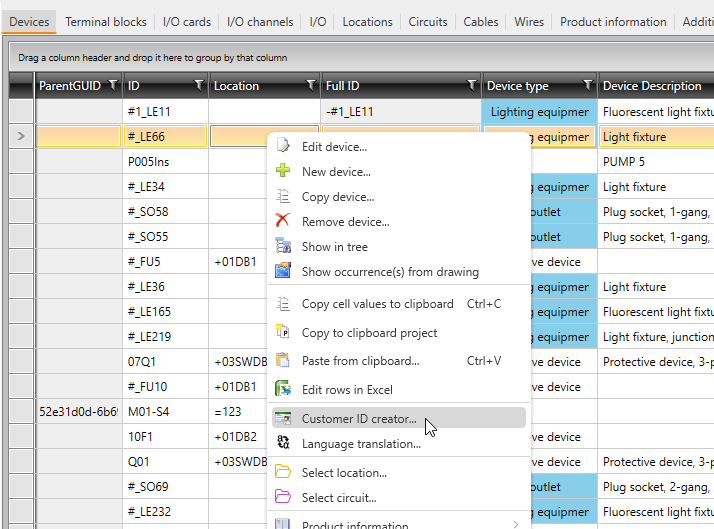Open the Cables tab
This screenshot has height=529, width=714.
pos(481,21)
